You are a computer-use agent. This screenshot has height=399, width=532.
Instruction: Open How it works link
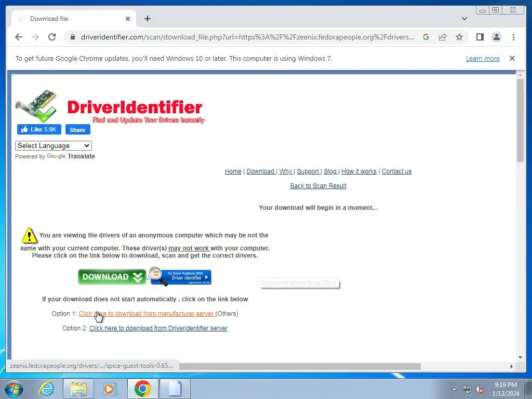tap(358, 171)
